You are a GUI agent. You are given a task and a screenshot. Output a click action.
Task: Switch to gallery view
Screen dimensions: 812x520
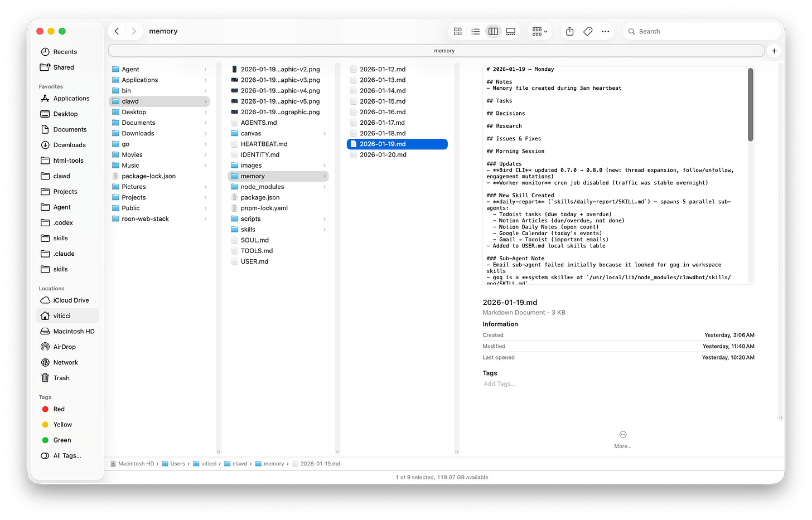click(x=511, y=31)
